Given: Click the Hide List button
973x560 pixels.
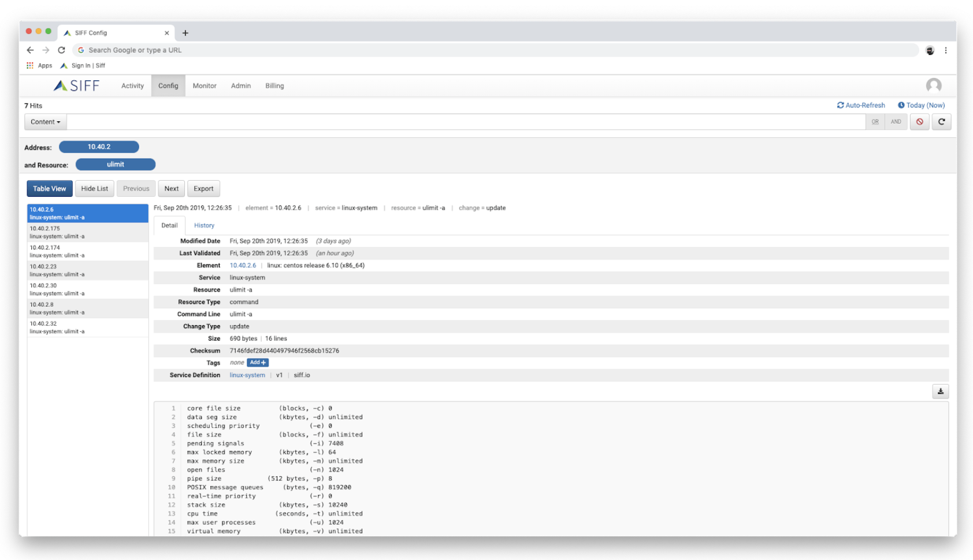Looking at the screenshot, I should [95, 189].
